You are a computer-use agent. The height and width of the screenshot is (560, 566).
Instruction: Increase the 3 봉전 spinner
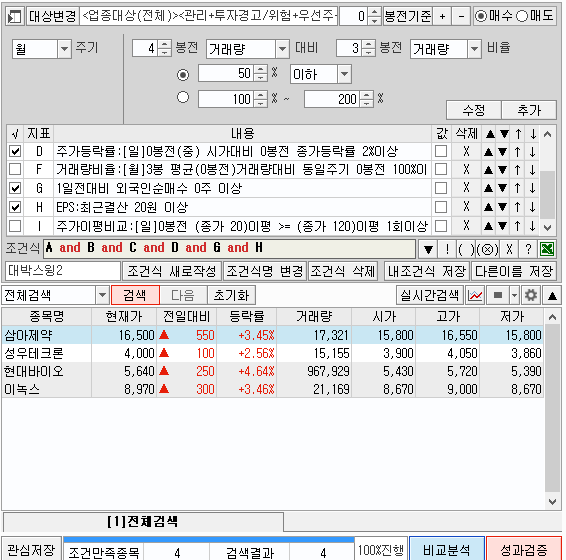pos(368,45)
